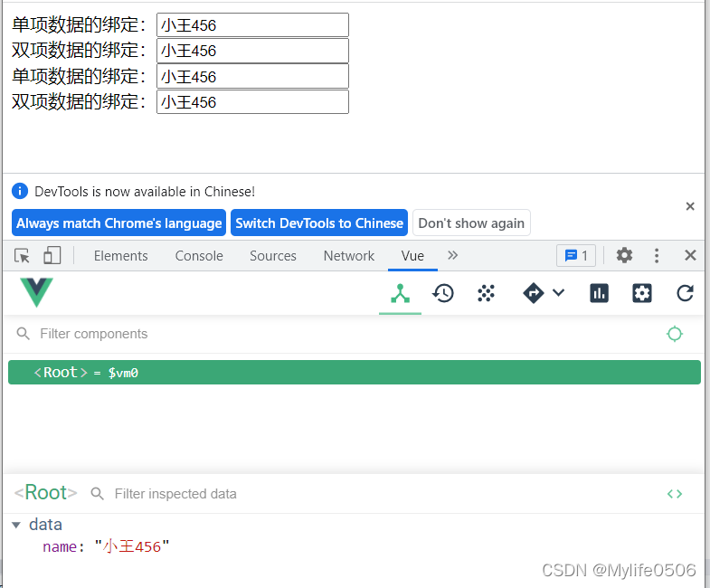710x588 pixels.
Task: Click the select component target icon
Action: click(675, 334)
